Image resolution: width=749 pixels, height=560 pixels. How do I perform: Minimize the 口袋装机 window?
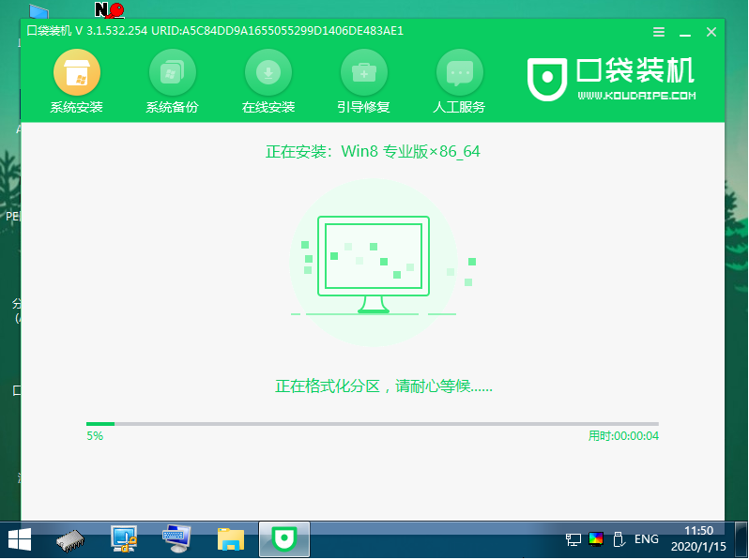click(x=686, y=31)
